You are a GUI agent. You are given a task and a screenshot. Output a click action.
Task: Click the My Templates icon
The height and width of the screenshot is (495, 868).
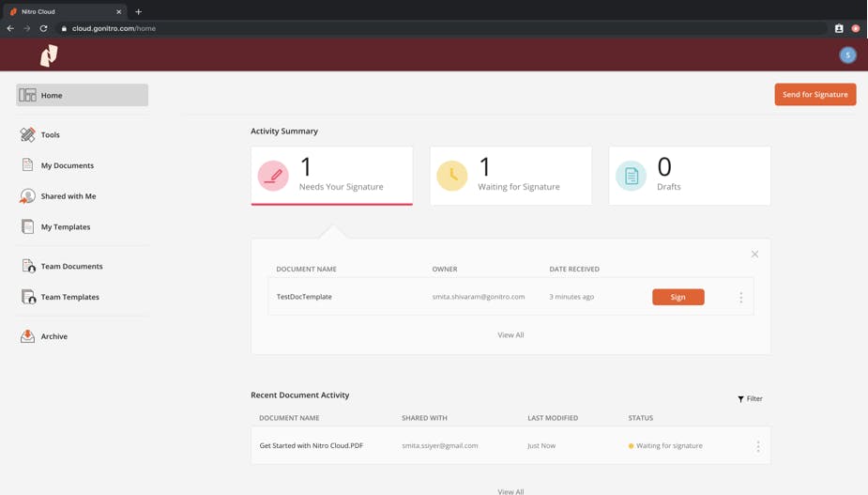point(27,226)
